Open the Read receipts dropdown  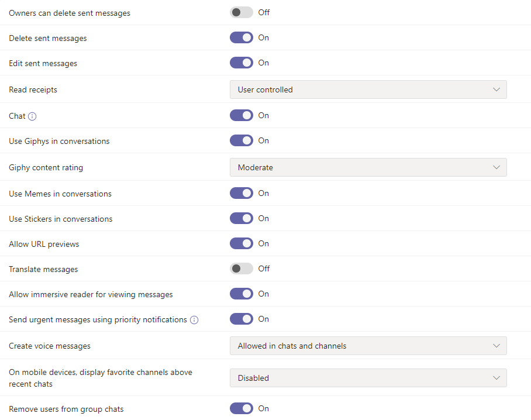pos(368,89)
